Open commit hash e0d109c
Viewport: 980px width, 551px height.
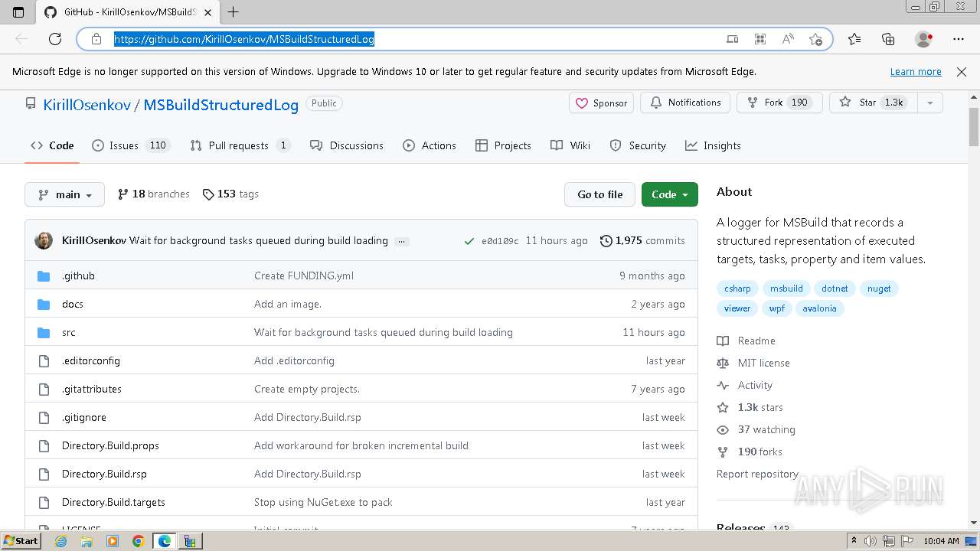[500, 241]
